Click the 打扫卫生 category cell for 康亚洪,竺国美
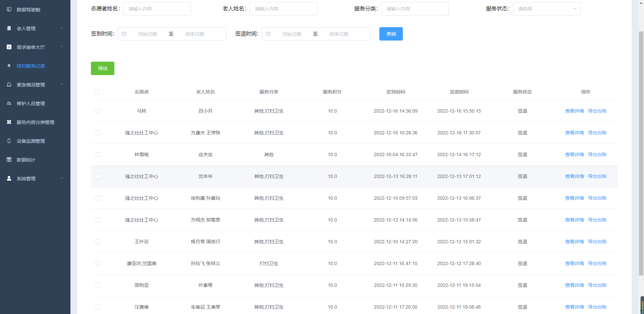644x314 pixels. 269,263
